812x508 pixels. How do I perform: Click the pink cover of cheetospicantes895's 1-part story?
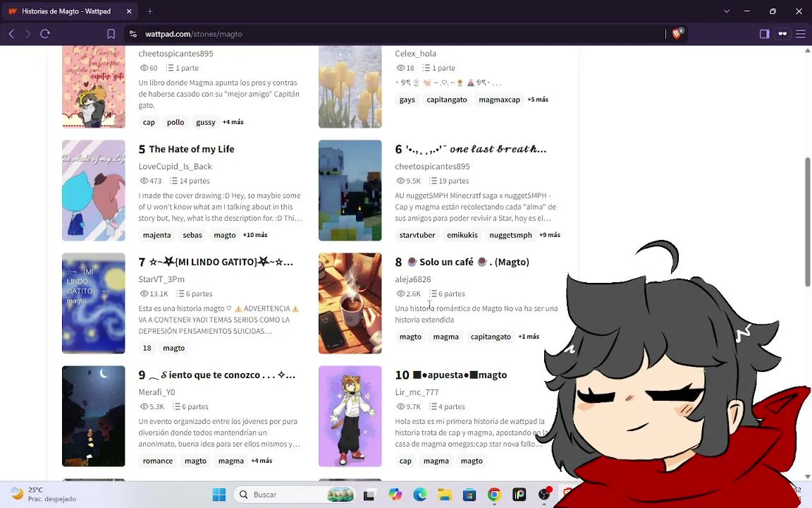coord(93,87)
